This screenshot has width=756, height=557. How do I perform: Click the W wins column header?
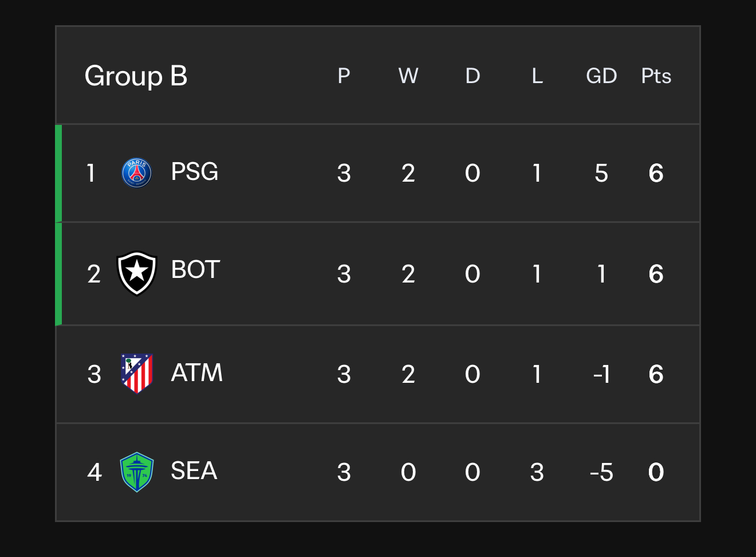pyautogui.click(x=408, y=76)
